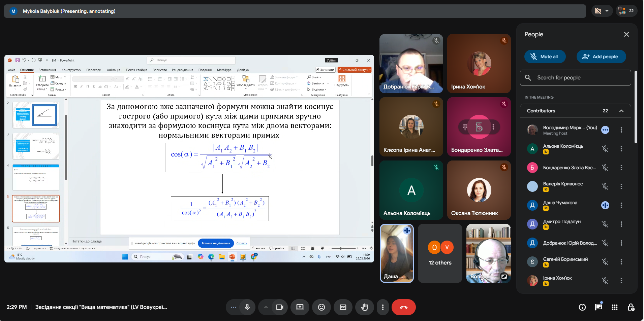The width and height of the screenshot is (644, 321).
Task: Open more options for Альона Коломієць
Action: coord(621,149)
